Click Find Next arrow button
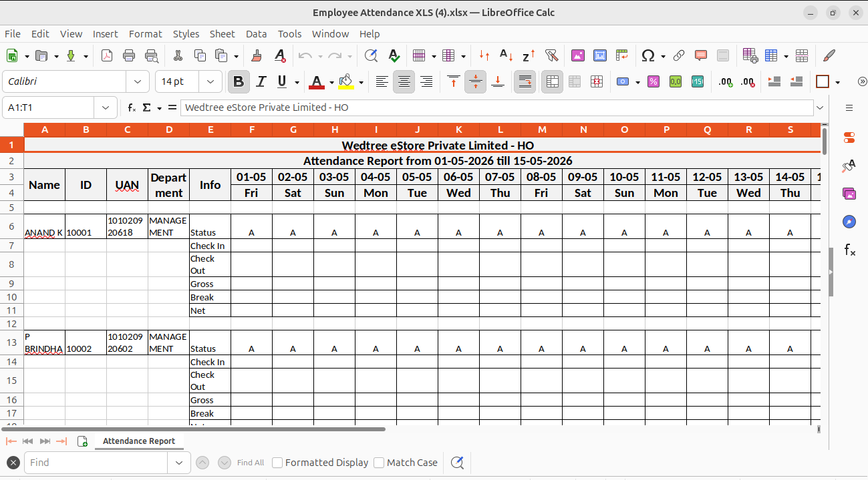The image size is (868, 480). (225, 463)
